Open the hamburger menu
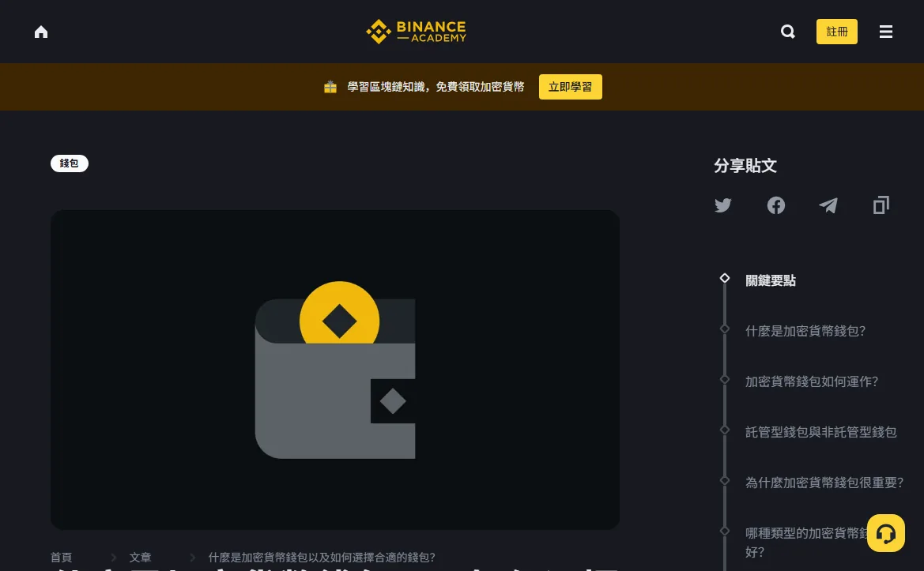 click(x=886, y=32)
